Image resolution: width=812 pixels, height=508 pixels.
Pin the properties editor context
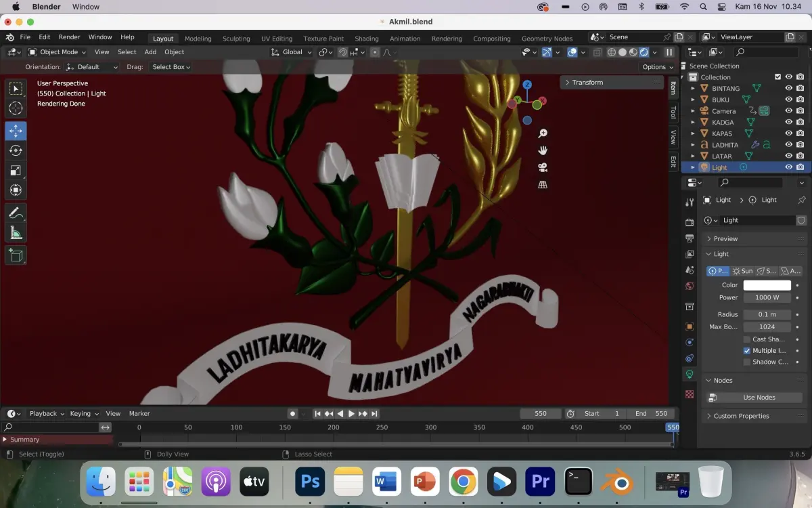[802, 200]
